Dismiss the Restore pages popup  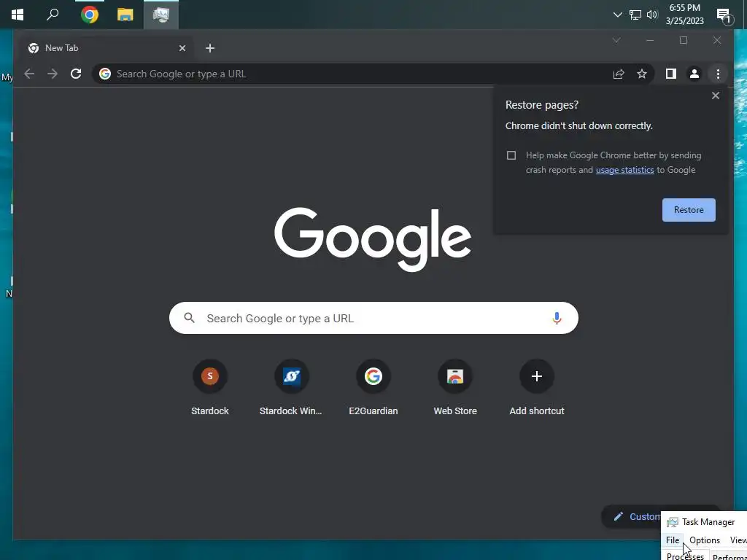point(715,96)
